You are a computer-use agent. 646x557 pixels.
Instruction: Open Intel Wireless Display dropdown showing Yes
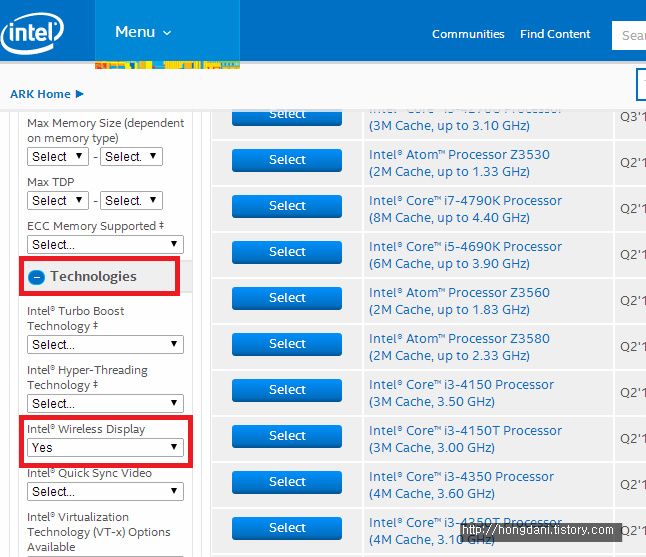point(105,447)
